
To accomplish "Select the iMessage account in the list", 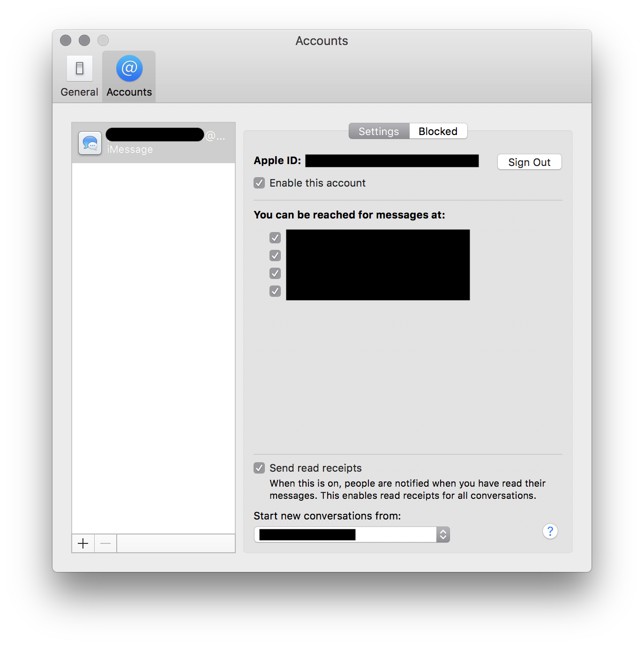I will tap(153, 143).
